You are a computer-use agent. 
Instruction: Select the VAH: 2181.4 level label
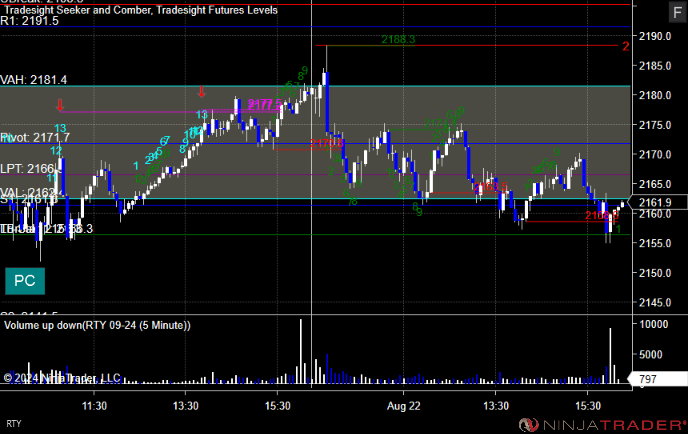click(33, 80)
